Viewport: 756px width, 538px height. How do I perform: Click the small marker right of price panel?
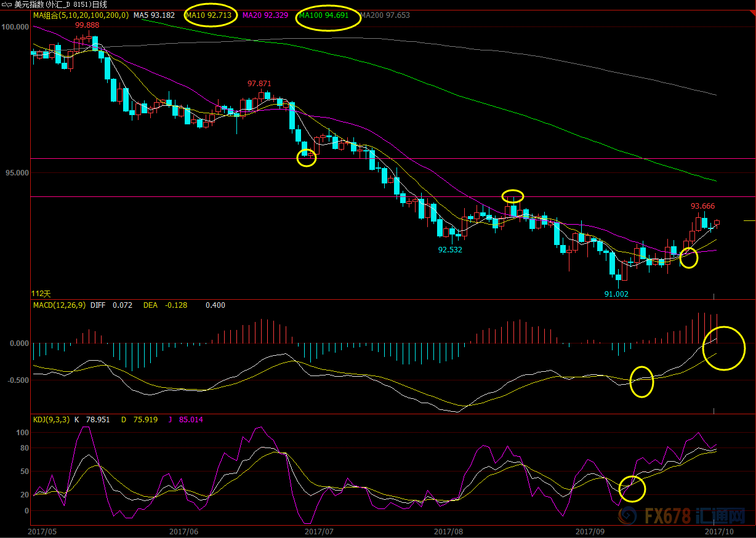pos(749,220)
